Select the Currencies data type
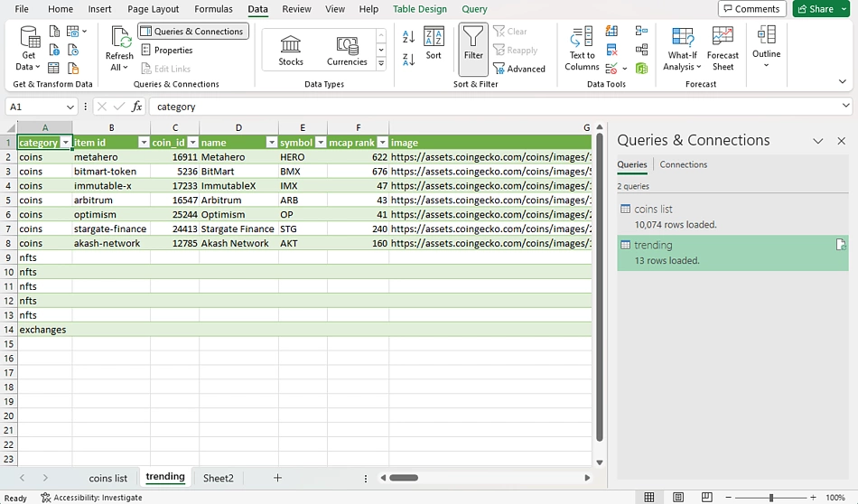 [x=347, y=51]
